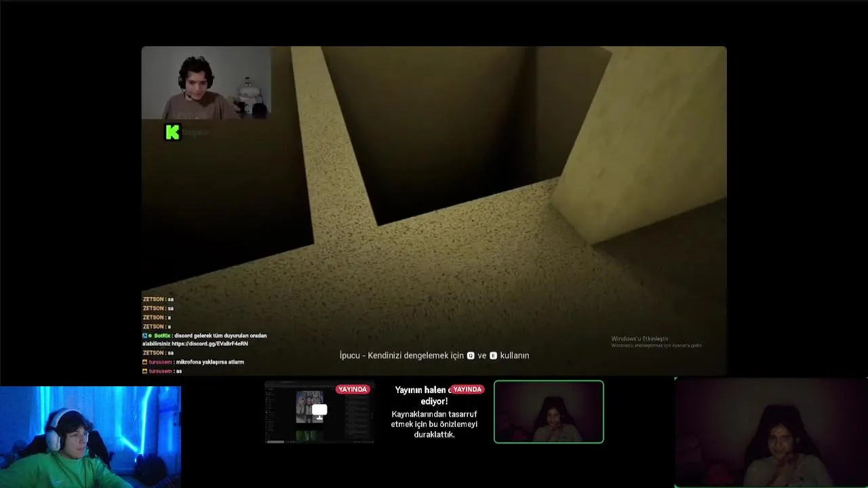Click the BotRix username in chat
868x488 pixels.
[162, 335]
